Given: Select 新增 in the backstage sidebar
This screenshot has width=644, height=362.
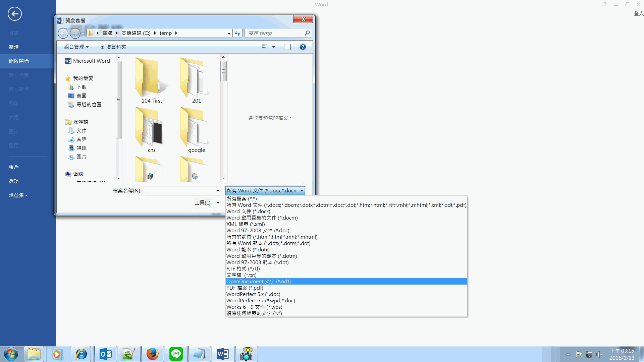Looking at the screenshot, I should pyautogui.click(x=14, y=47).
